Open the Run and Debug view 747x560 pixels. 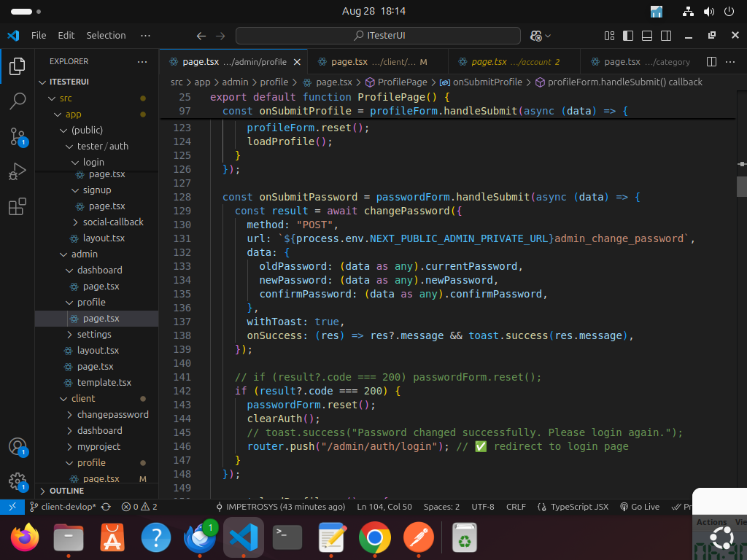pyautogui.click(x=18, y=171)
